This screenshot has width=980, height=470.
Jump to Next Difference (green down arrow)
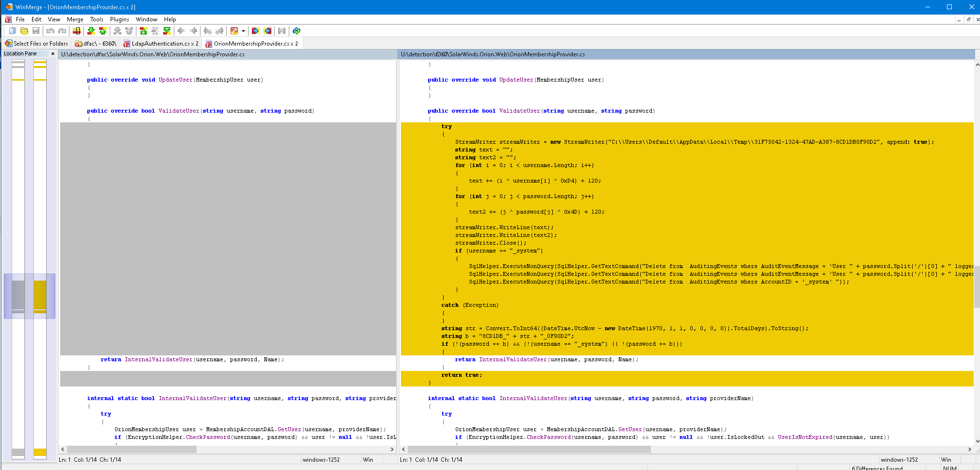[91, 31]
